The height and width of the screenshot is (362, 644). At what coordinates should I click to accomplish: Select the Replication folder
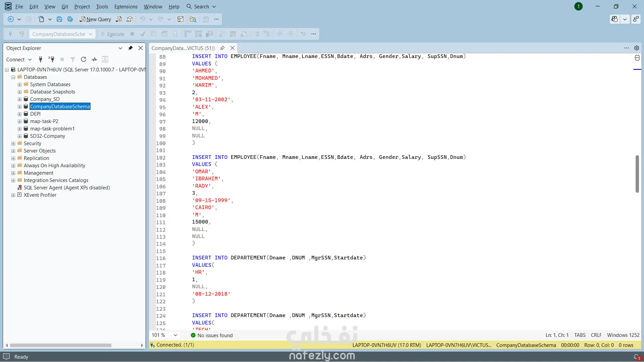pyautogui.click(x=36, y=158)
